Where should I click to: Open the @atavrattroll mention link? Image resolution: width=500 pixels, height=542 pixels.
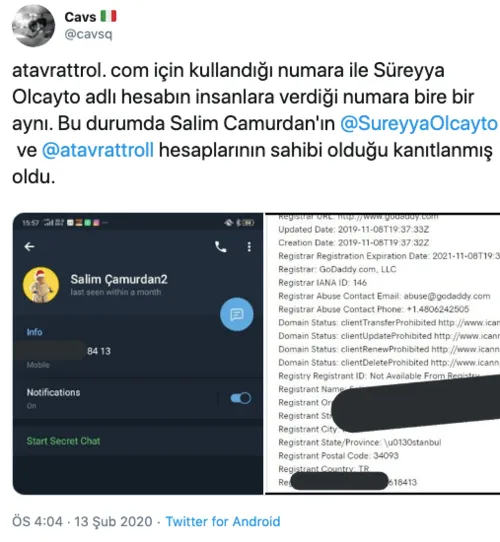(x=98, y=150)
